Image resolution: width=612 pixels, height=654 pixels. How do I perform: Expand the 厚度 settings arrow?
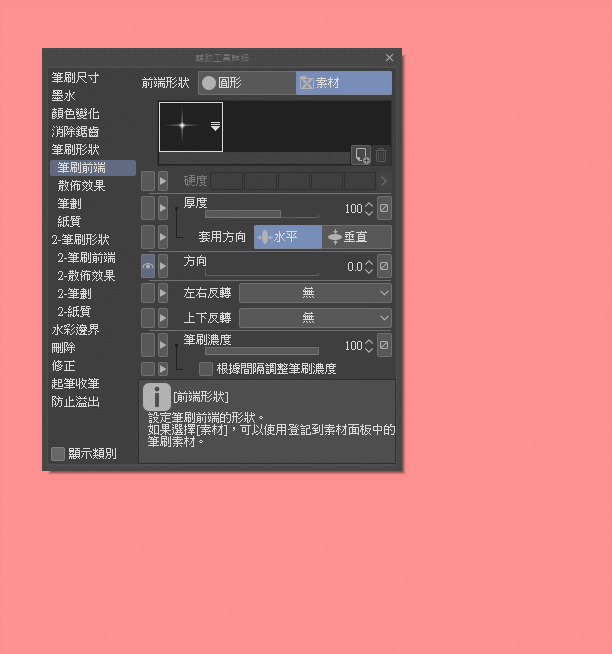[163, 208]
